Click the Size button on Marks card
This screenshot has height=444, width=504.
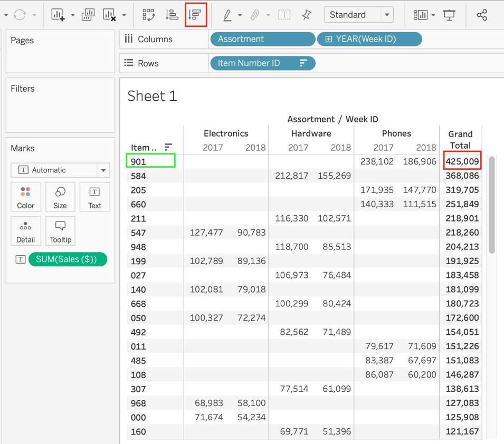[60, 197]
